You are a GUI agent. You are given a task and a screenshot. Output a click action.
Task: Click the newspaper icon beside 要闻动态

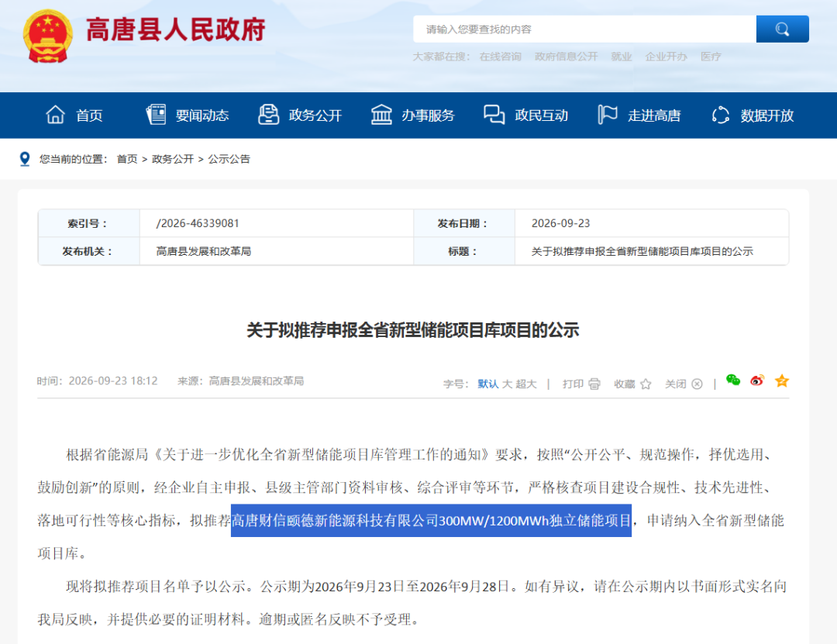coord(156,115)
